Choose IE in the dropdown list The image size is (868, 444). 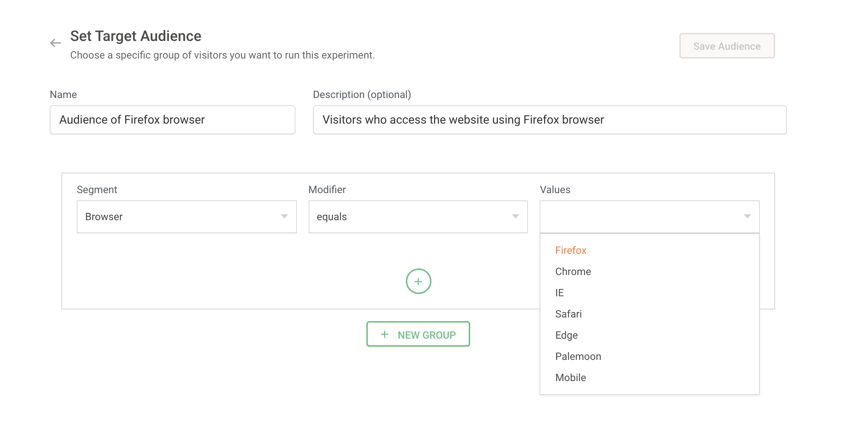point(559,293)
